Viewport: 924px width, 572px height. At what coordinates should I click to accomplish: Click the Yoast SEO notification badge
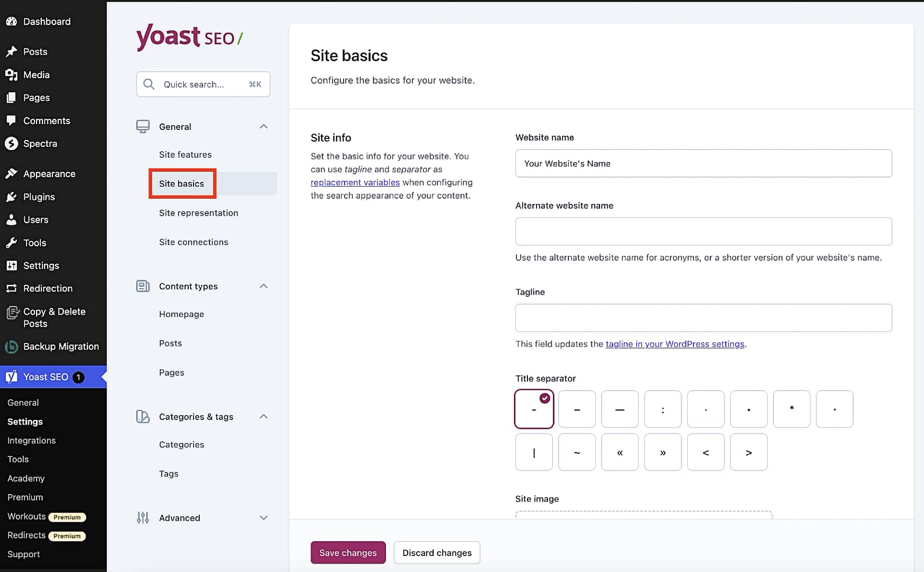coord(78,377)
